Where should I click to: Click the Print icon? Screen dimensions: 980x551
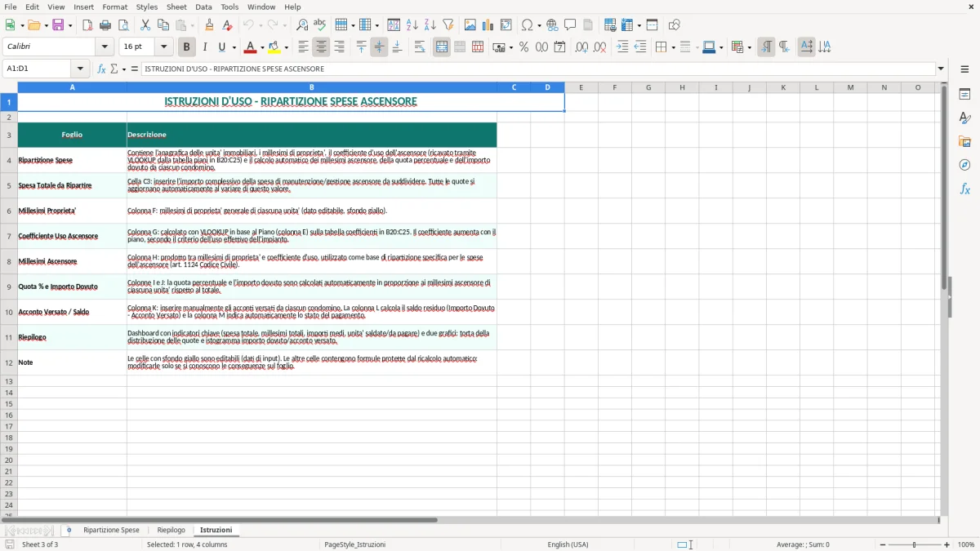105,25
